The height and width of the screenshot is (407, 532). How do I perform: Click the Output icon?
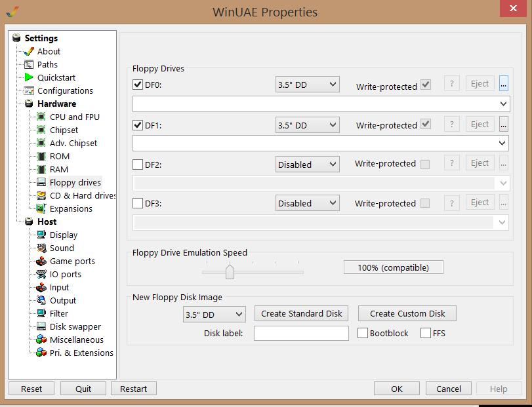[x=41, y=301]
